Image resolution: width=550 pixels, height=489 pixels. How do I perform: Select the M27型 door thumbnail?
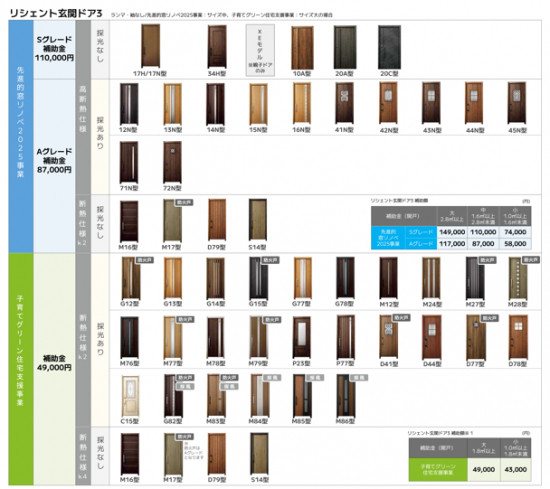(475, 278)
